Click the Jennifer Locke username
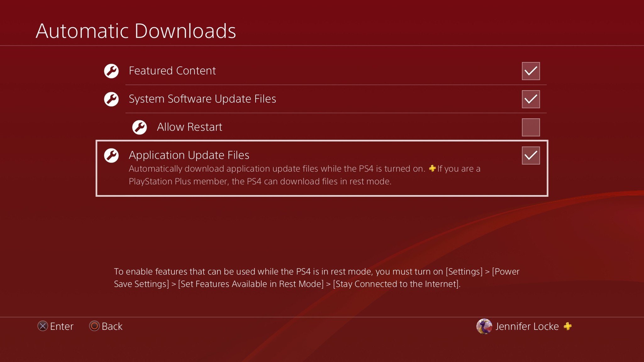 (x=527, y=326)
